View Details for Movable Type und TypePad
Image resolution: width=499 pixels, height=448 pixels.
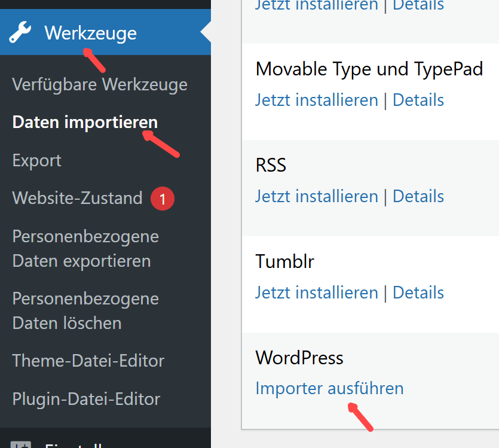click(x=418, y=100)
